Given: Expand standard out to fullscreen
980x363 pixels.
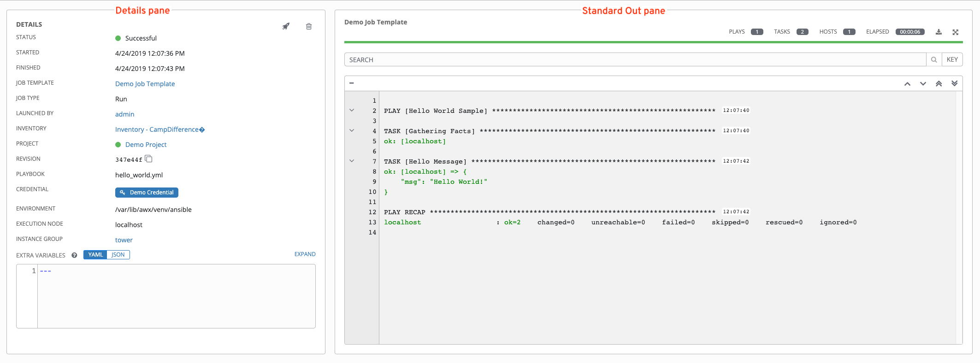Looking at the screenshot, I should tap(955, 32).
